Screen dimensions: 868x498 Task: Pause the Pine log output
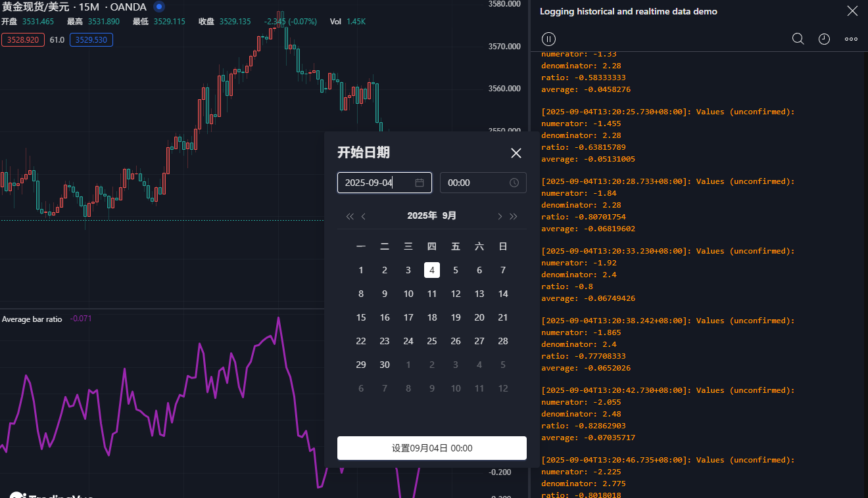[548, 39]
